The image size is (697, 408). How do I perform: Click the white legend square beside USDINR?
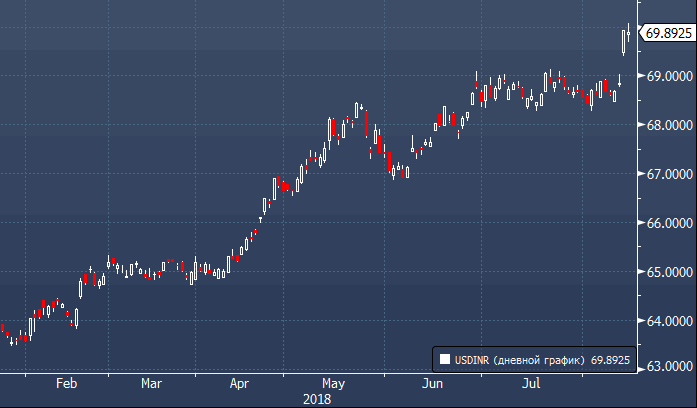coord(445,358)
